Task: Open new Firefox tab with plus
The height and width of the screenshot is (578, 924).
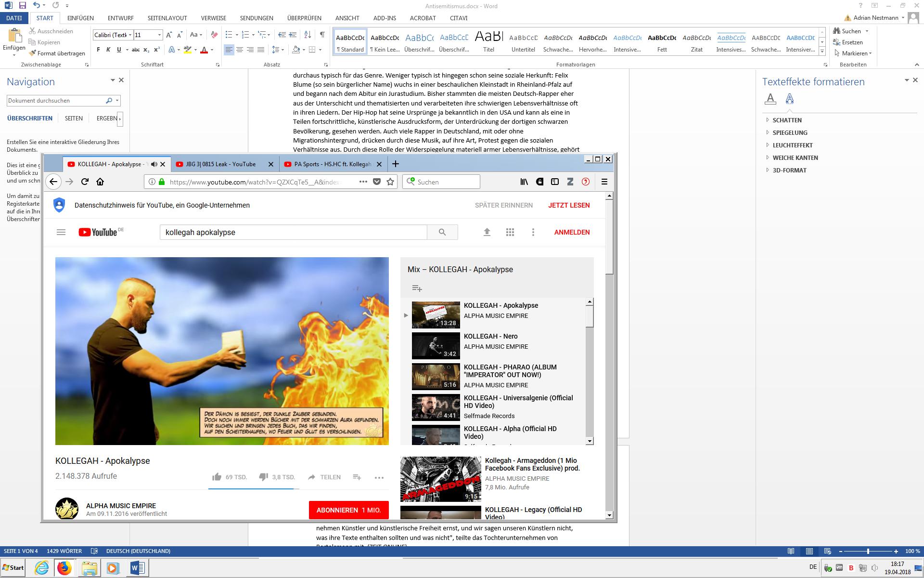Action: click(x=396, y=164)
